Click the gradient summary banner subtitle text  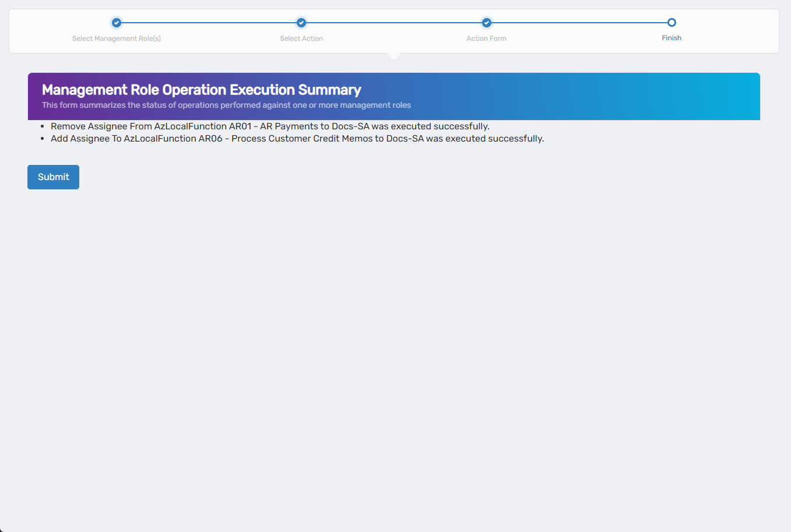coord(226,105)
